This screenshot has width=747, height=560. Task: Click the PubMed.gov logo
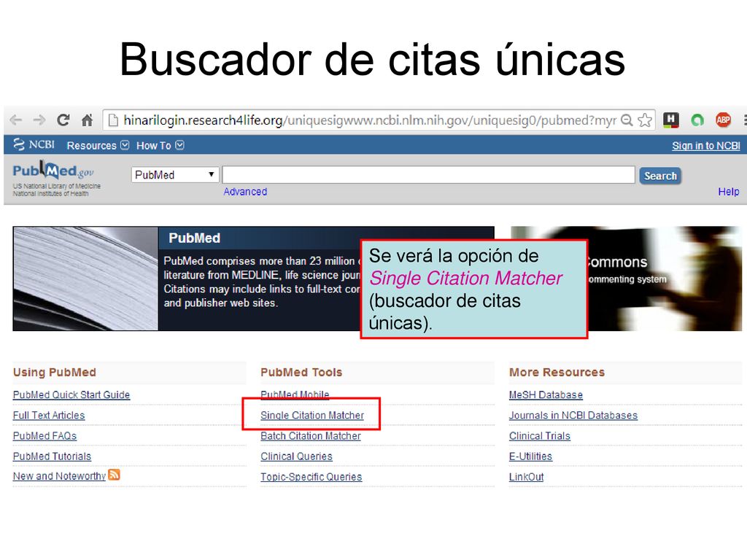(53, 171)
